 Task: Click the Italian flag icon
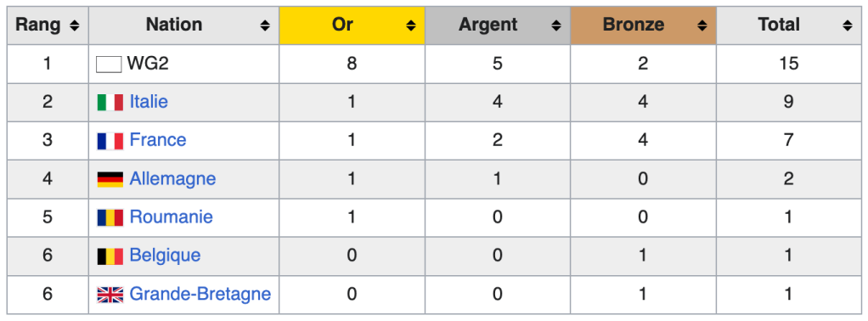[110, 103]
